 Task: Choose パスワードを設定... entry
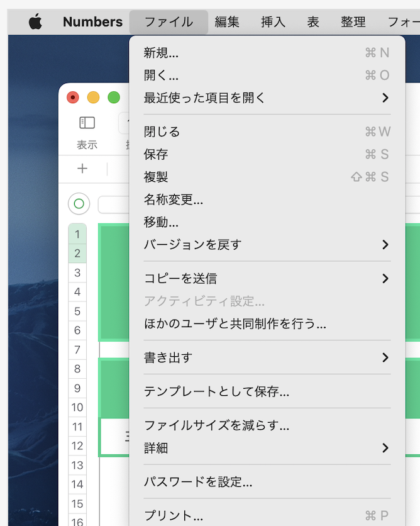[x=267, y=482]
